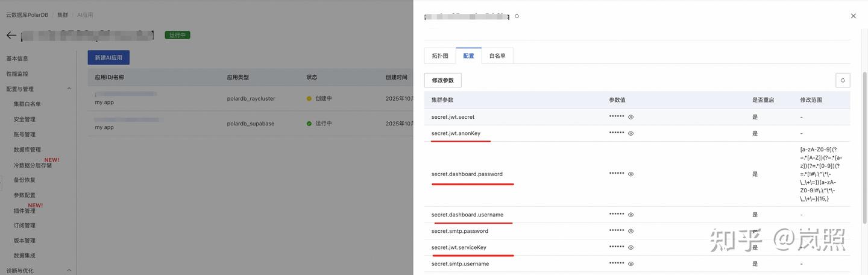
Task: Go to 账号管理 in the sidebar
Action: tap(25, 134)
